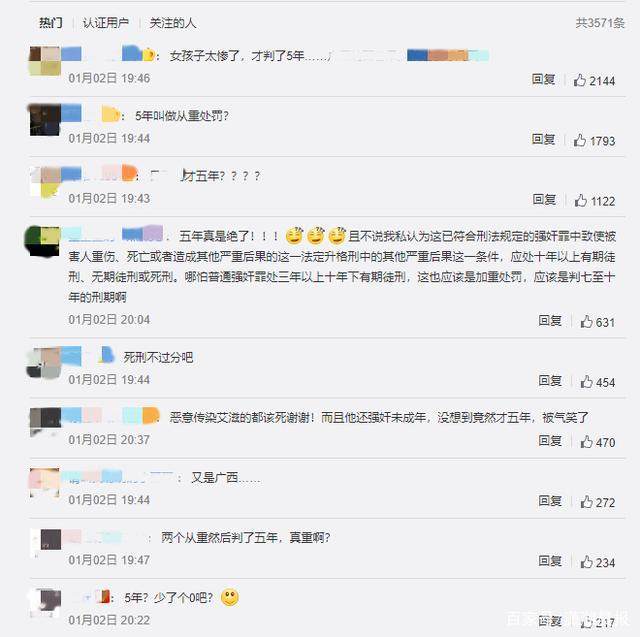Viewport: 640px width, 637px height.
Task: Open avatar of the first commenter
Action: (x=45, y=61)
